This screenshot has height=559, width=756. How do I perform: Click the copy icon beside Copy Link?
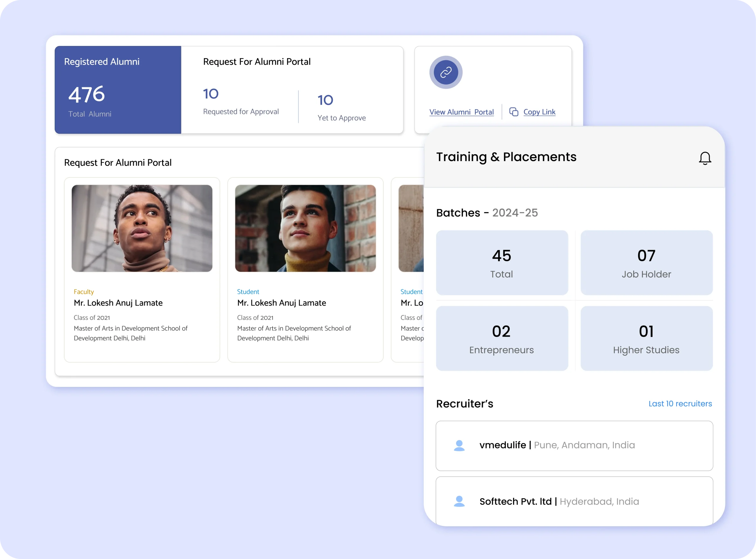[514, 112]
